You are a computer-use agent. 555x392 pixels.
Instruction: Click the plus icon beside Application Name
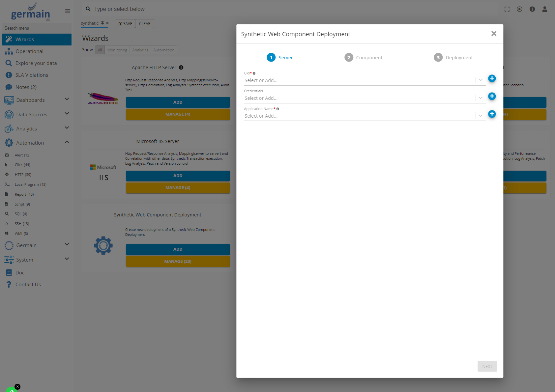pyautogui.click(x=492, y=114)
